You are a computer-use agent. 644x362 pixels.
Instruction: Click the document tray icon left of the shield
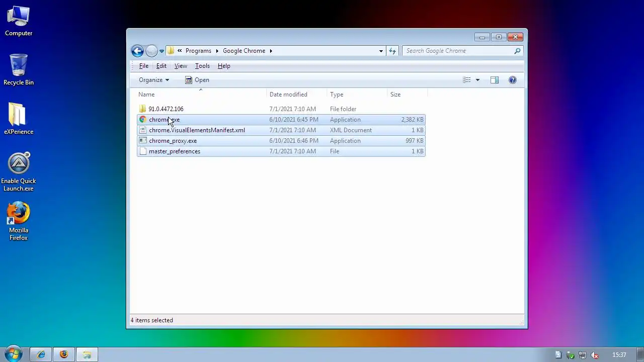[558, 355]
